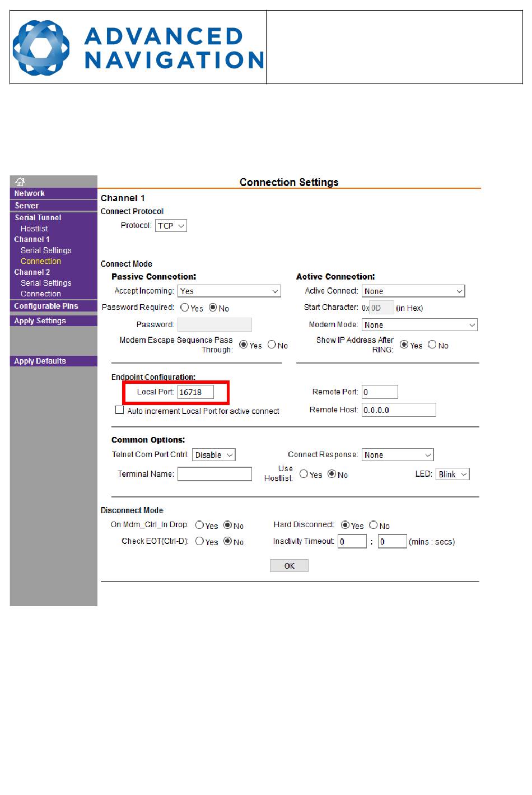Select Yes for Mdm_Ctrl_In Drop
The image size is (532, 795).
coord(199,525)
